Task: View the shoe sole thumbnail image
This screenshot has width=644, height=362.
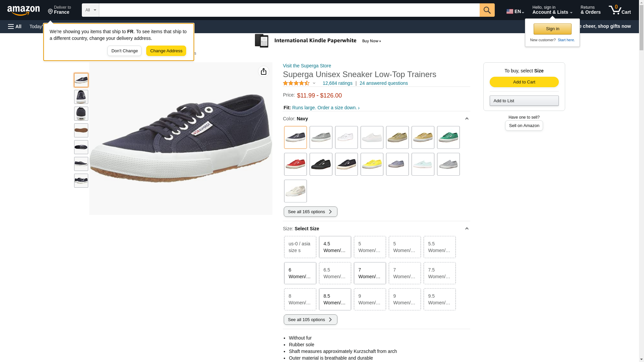Action: (x=81, y=130)
